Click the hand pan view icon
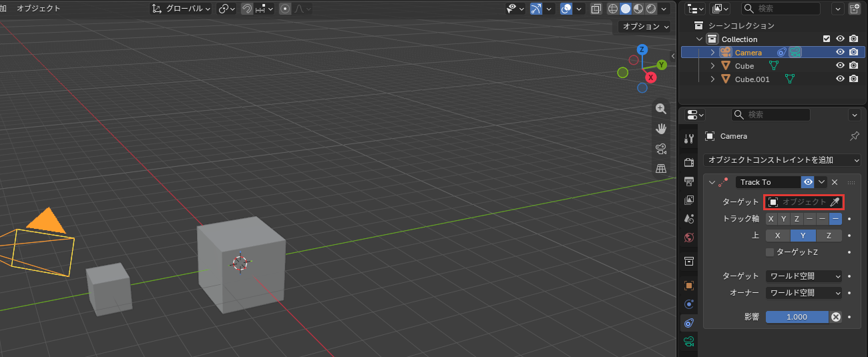The image size is (868, 357). coord(661,129)
